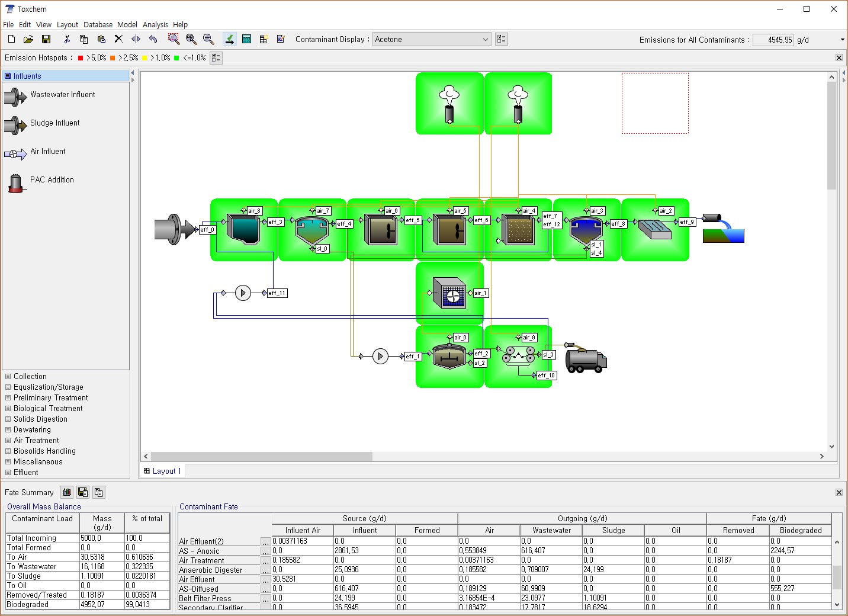The width and height of the screenshot is (848, 616).
Task: Toggle the options button beside Contaminant Display
Action: [502, 39]
